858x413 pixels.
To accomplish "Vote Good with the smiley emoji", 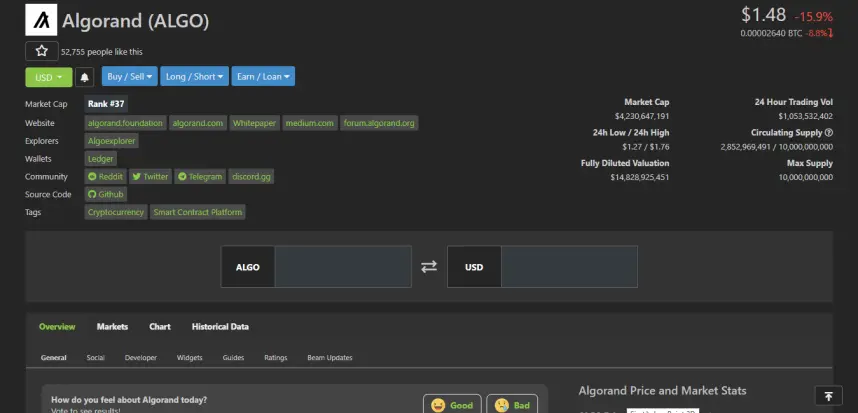I will (x=452, y=405).
